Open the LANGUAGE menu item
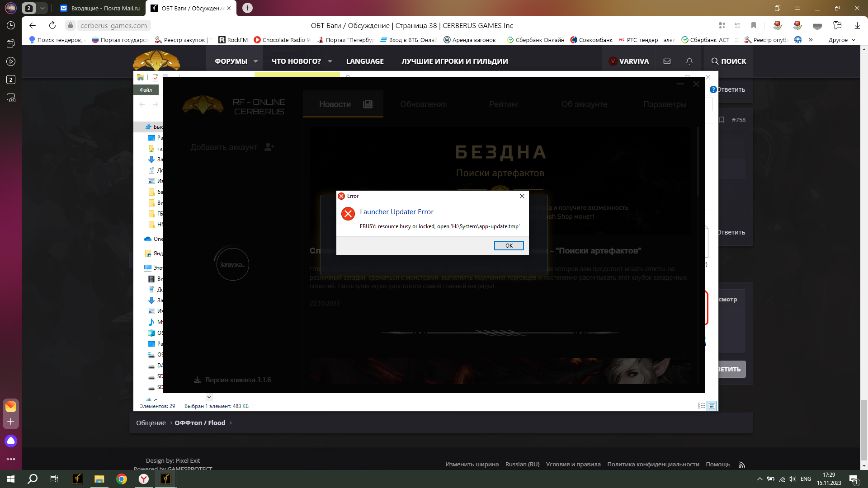 365,61
